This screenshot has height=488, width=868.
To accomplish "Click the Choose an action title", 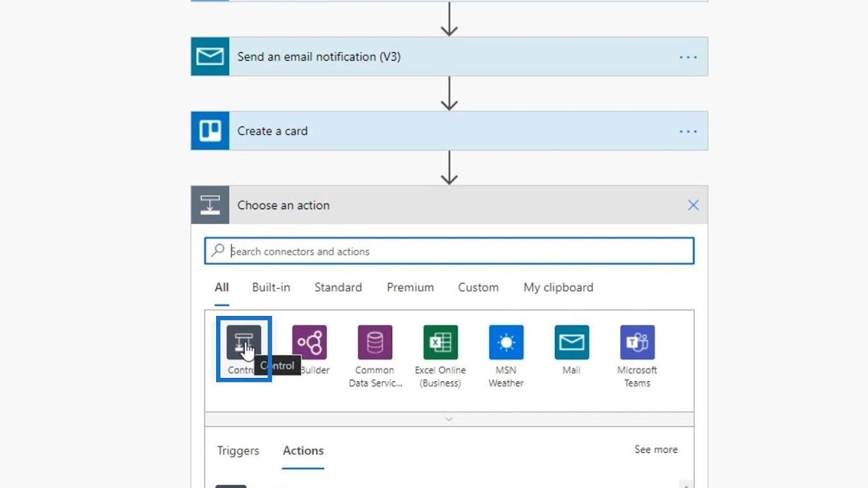I will tap(283, 205).
